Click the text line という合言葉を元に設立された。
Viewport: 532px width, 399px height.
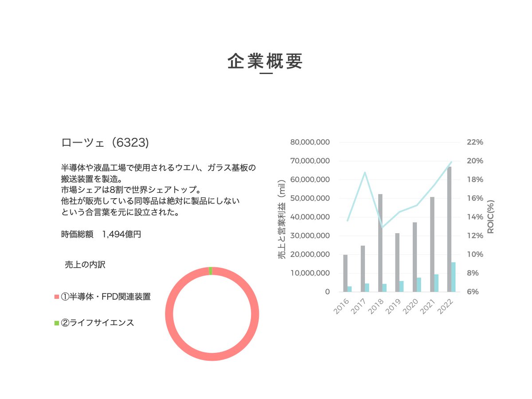(x=120, y=212)
